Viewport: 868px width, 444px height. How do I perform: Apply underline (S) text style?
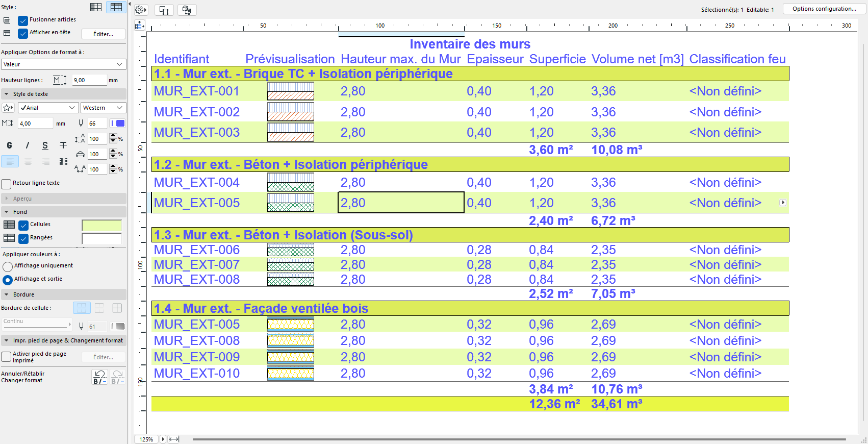[45, 145]
